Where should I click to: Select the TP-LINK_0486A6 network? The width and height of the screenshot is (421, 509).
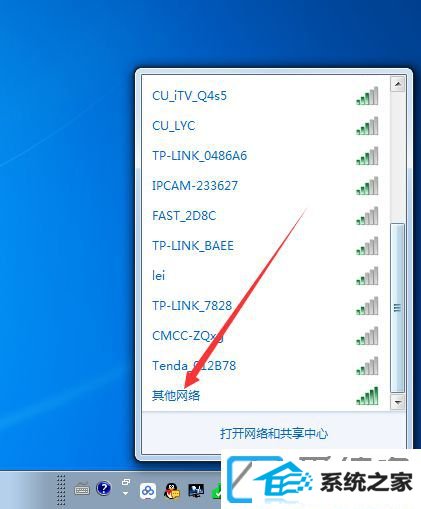266,156
